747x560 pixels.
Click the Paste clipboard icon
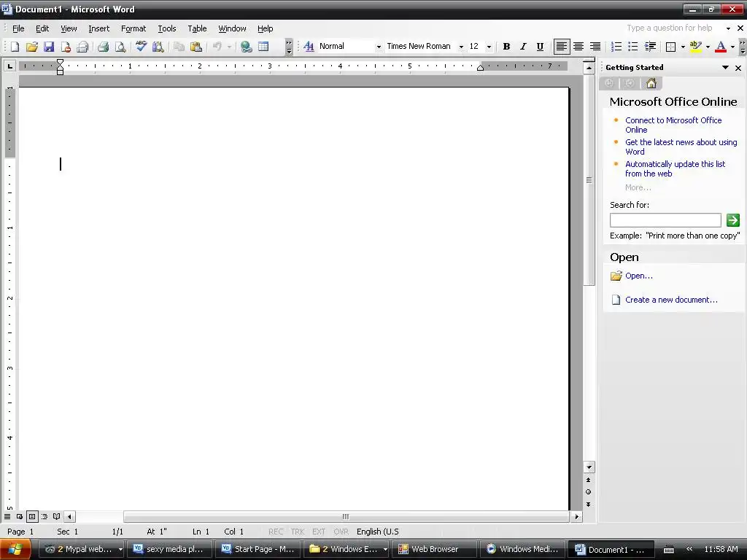point(196,47)
